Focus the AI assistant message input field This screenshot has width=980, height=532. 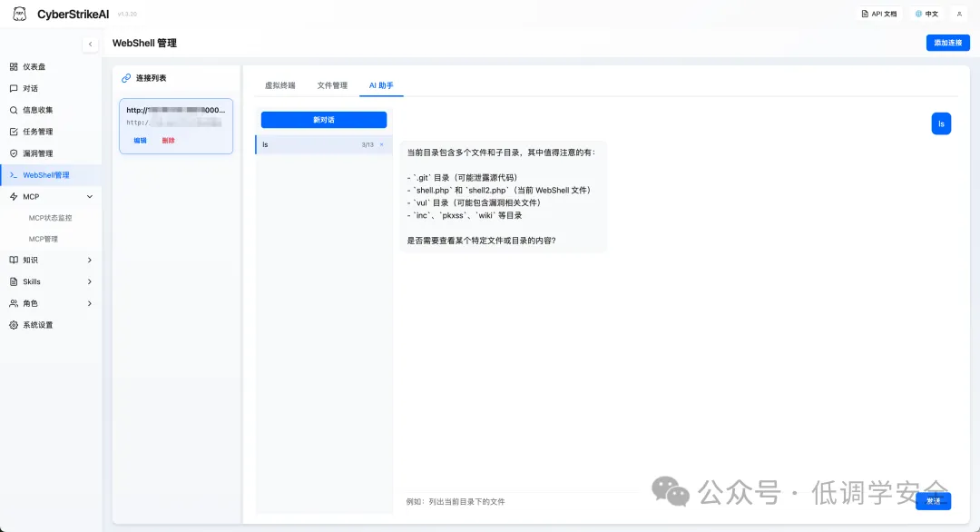656,501
